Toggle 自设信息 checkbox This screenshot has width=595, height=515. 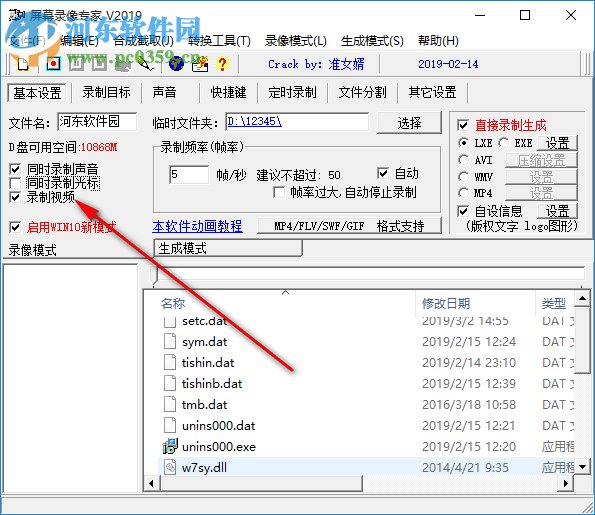click(x=463, y=211)
